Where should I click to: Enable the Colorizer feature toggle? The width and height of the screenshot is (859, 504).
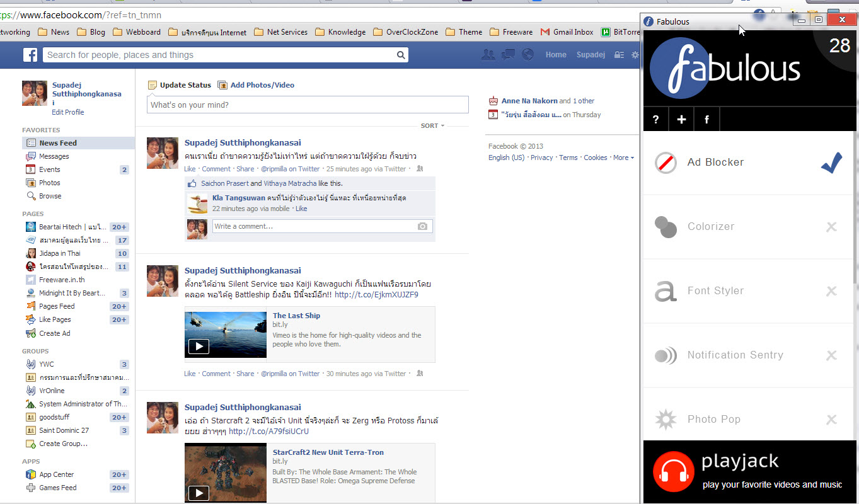pos(831,227)
